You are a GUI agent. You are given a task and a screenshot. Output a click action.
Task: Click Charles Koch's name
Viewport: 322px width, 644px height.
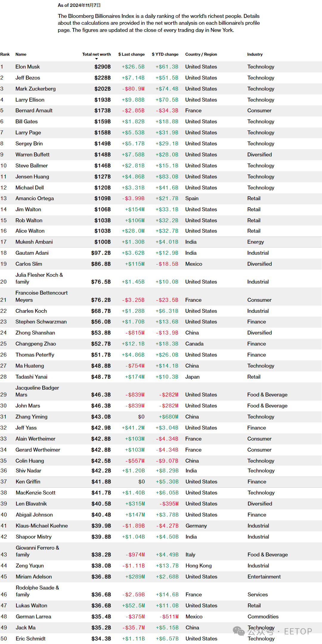[x=31, y=311]
